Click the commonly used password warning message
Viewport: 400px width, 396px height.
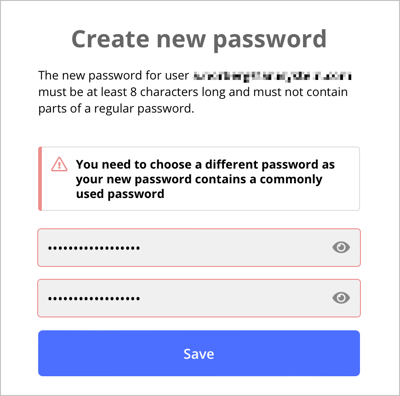point(205,179)
